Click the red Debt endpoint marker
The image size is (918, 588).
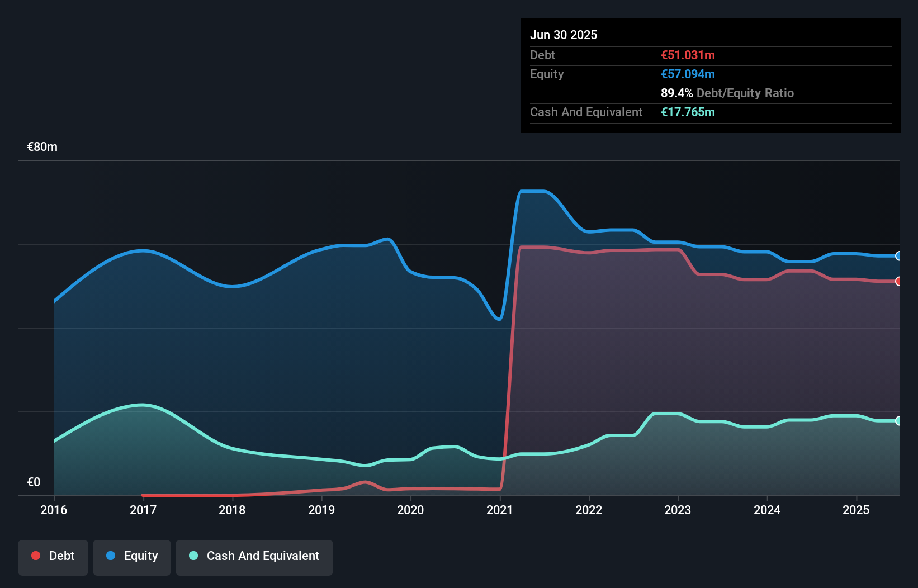tap(899, 281)
